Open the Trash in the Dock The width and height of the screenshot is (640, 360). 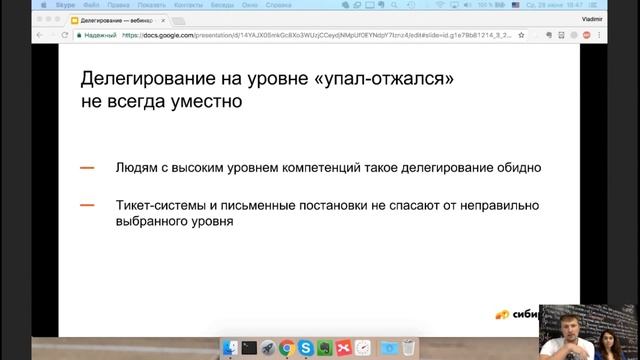pyautogui.click(x=408, y=348)
